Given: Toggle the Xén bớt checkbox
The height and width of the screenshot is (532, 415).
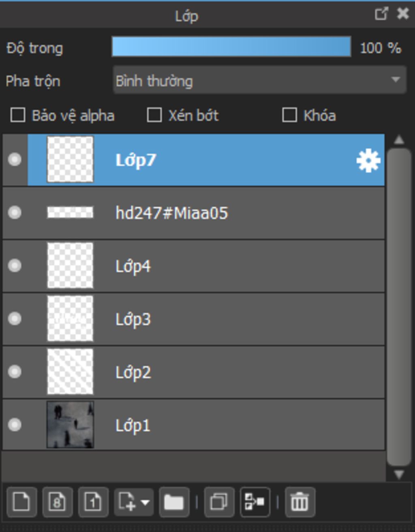Looking at the screenshot, I should (x=154, y=115).
